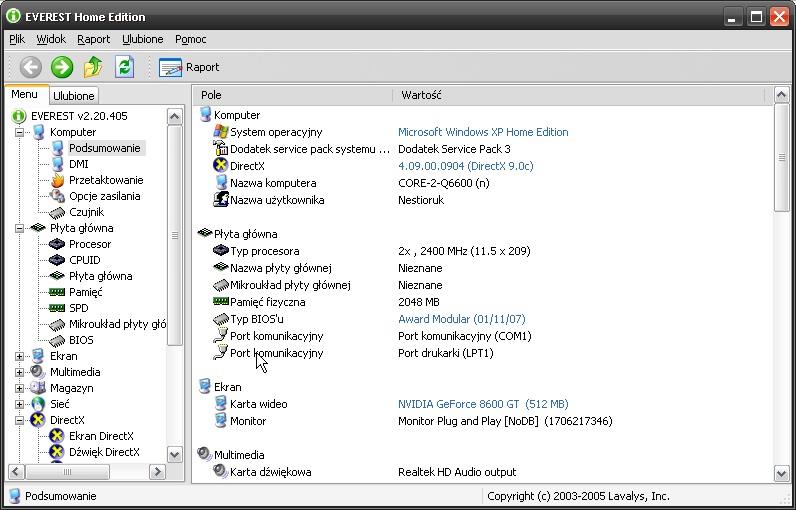Click scroll down arrow of tree pane
The image size is (796, 510).
(175, 455)
